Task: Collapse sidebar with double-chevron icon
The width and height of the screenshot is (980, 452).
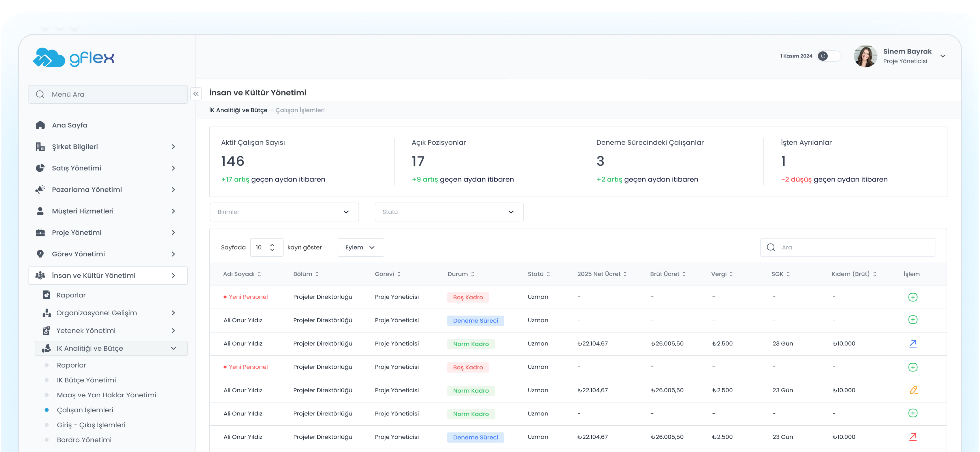Action: (196, 93)
